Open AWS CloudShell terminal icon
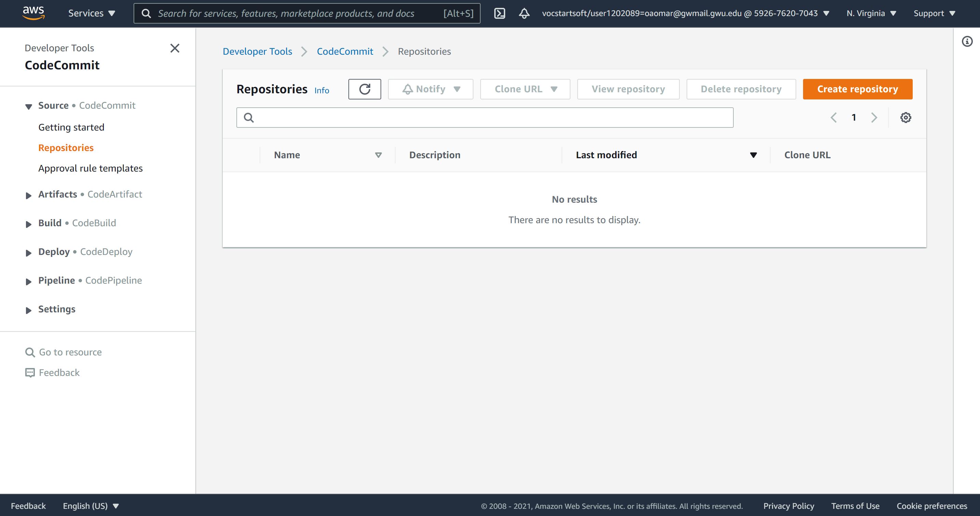 pyautogui.click(x=499, y=13)
